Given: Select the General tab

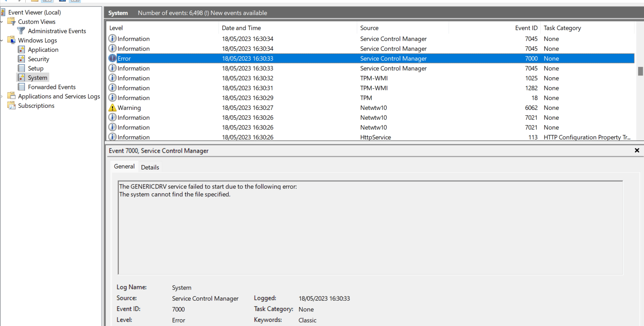Looking at the screenshot, I should [124, 166].
